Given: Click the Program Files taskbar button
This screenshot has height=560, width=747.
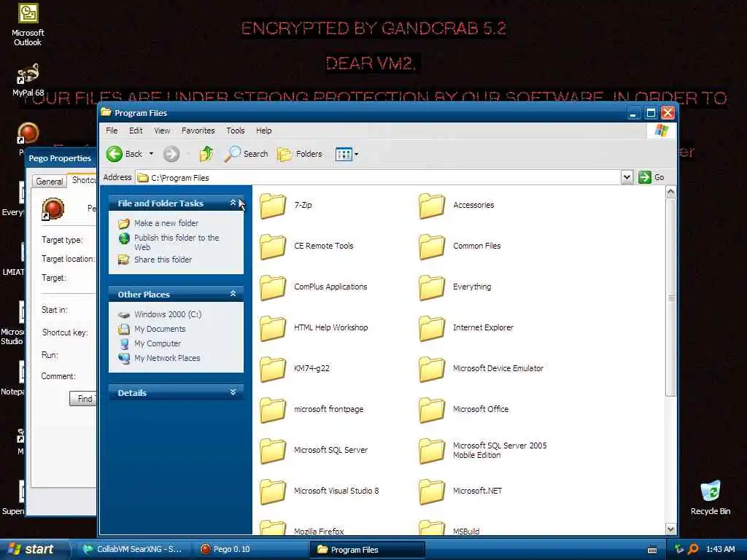Looking at the screenshot, I should pyautogui.click(x=368, y=550).
